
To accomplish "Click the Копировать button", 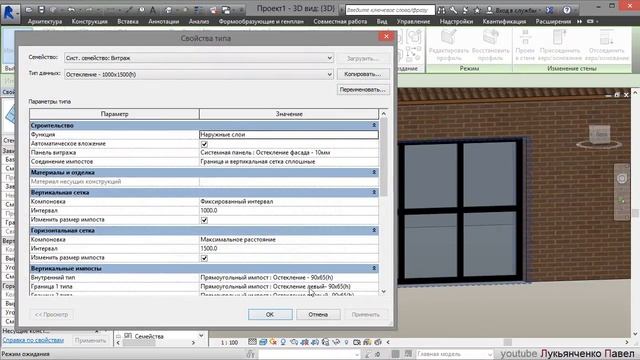I will [362, 74].
